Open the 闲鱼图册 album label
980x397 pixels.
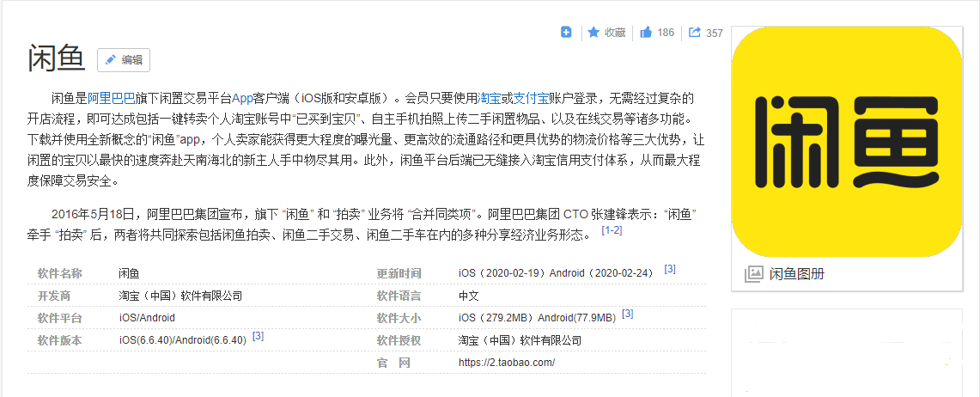click(x=796, y=274)
